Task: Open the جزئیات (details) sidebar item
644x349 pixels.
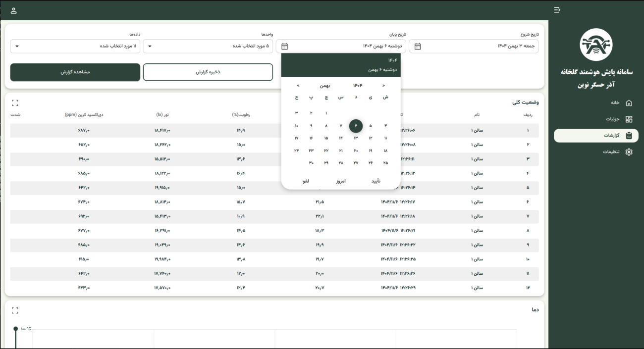Action: click(596, 119)
